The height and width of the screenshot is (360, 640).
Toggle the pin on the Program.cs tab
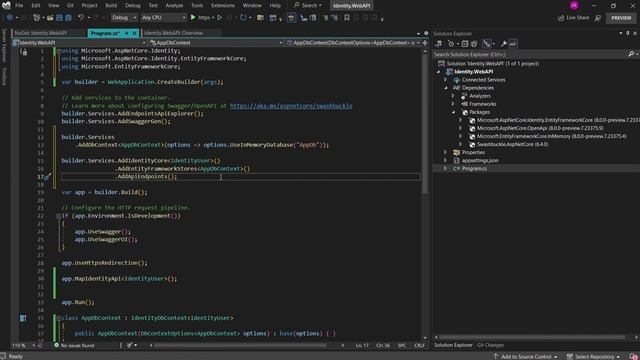click(127, 33)
